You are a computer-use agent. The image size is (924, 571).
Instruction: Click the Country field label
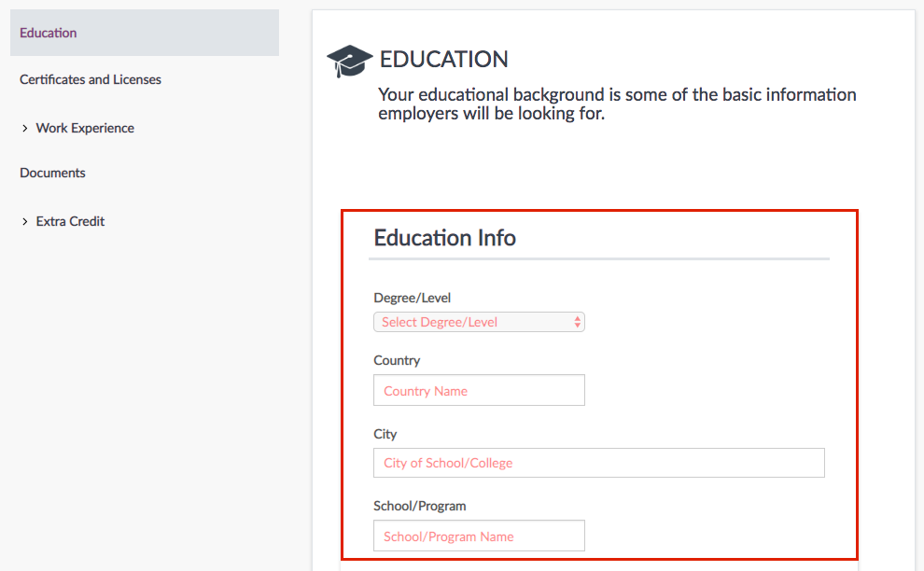pos(397,360)
